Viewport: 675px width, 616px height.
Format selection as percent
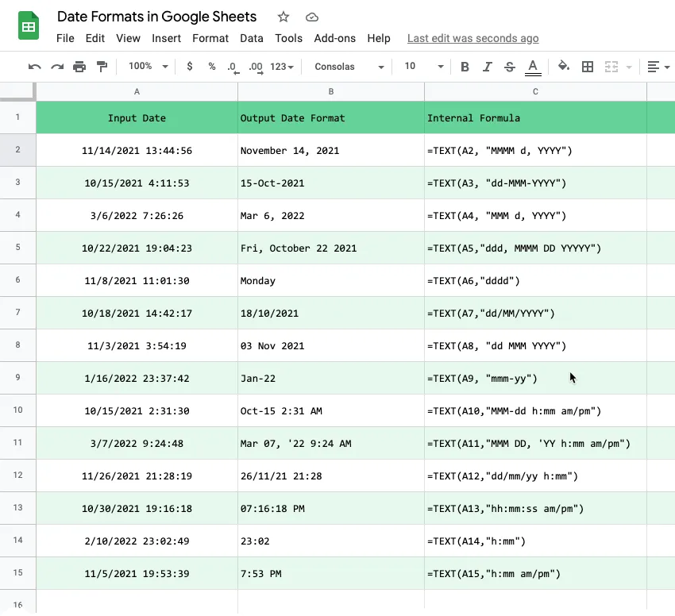coord(211,67)
